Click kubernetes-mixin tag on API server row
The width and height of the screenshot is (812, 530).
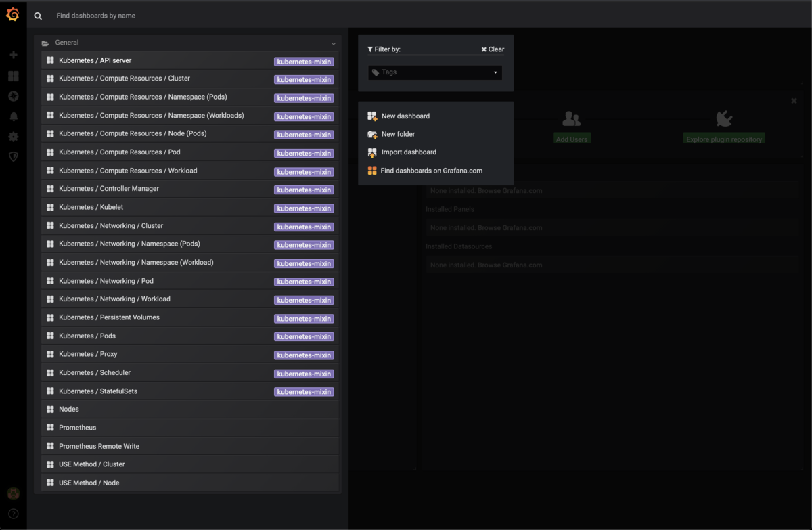pyautogui.click(x=304, y=61)
